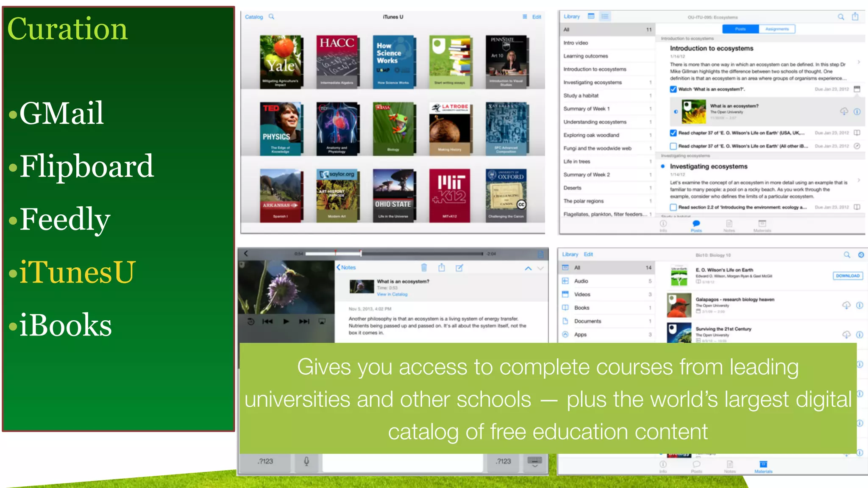This screenshot has width=868, height=488.
Task: Open Notes tab in Ecosystems bottom bar
Action: point(729,226)
